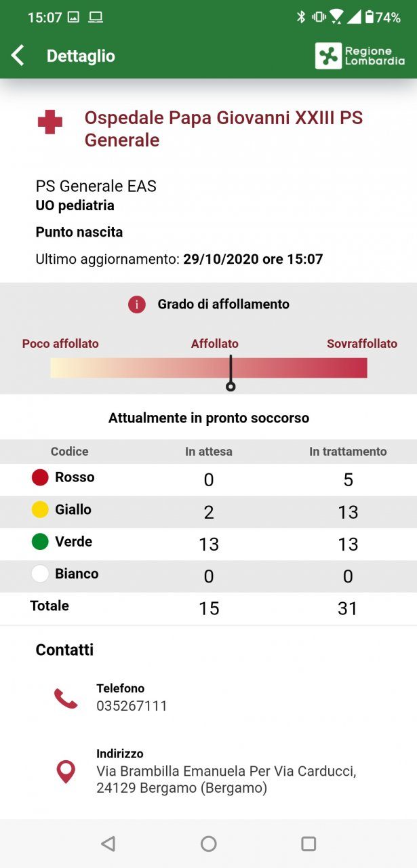Image resolution: width=417 pixels, height=868 pixels.
Task: Tap the battery status indicator
Action: [383, 18]
